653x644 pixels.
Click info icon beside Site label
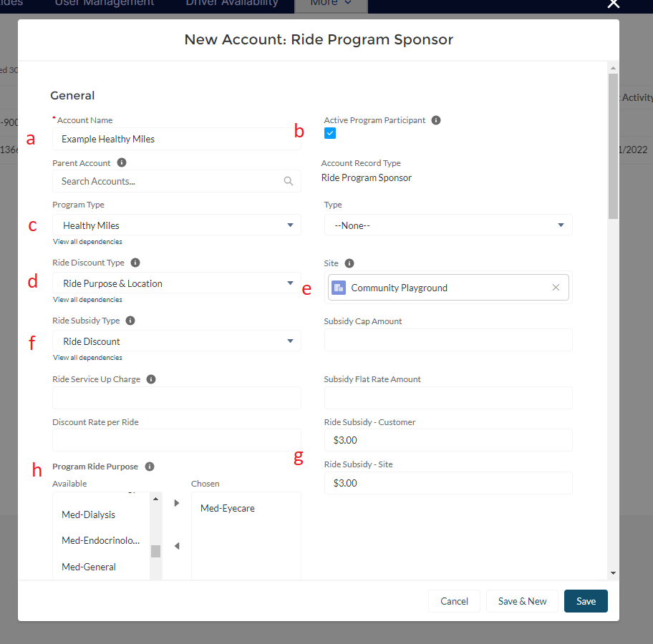pyautogui.click(x=349, y=263)
